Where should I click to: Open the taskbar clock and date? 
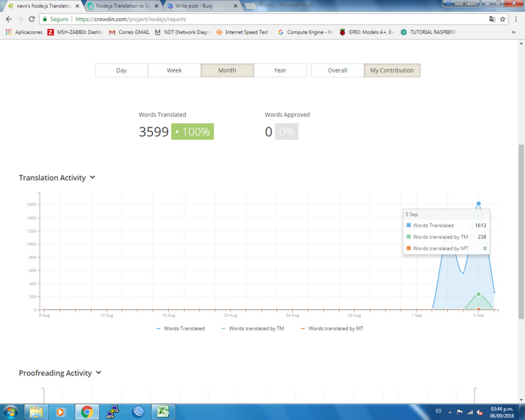[x=502, y=412]
